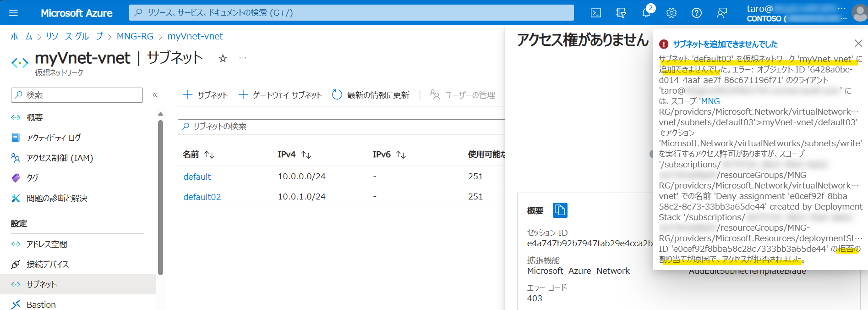The image size is (868, 310).
Task: Favorite this page with the star icon
Action: [x=223, y=58]
